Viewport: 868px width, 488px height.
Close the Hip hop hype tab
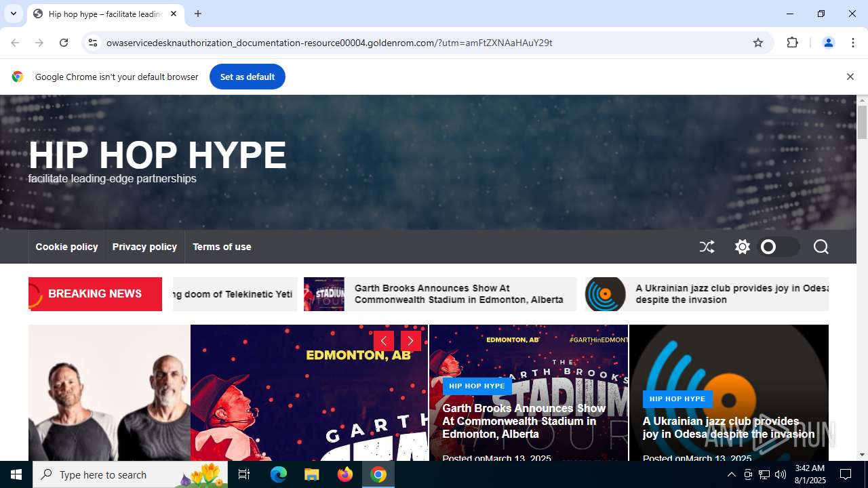(x=174, y=14)
